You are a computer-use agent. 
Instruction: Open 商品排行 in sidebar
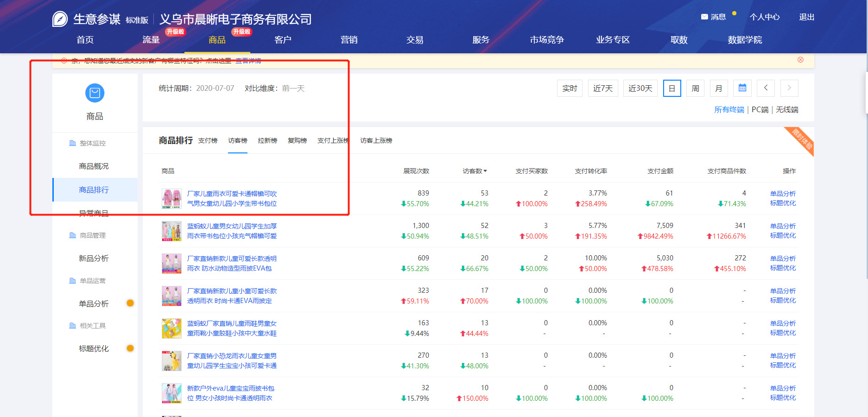(x=95, y=190)
